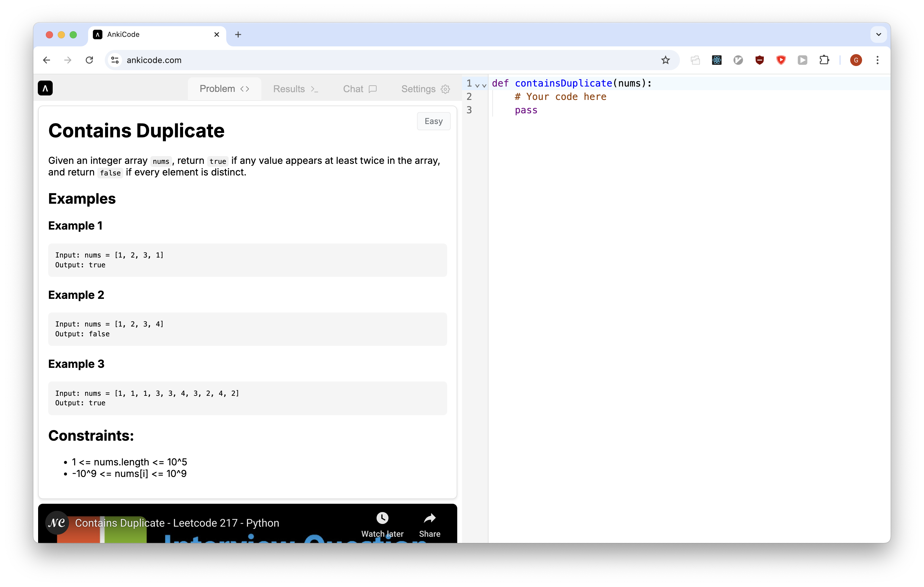The image size is (924, 587).
Task: Open a new browser tab with plus
Action: click(238, 35)
